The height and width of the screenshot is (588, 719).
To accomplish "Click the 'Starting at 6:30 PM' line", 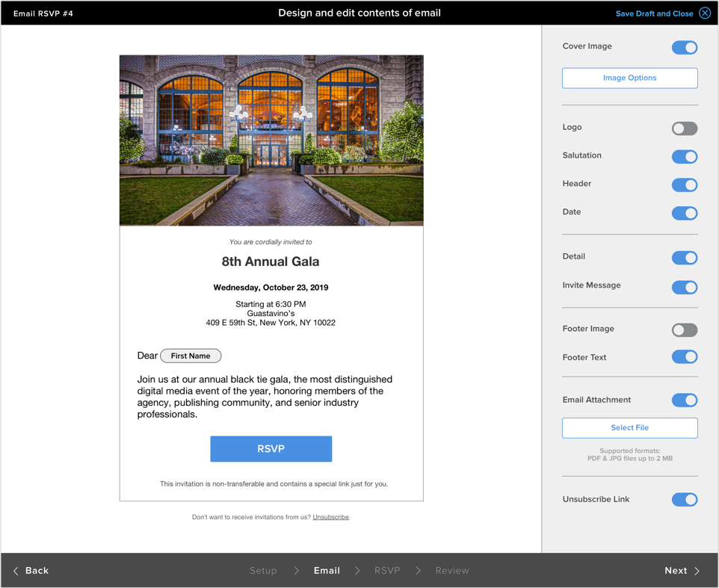I will pyautogui.click(x=271, y=304).
